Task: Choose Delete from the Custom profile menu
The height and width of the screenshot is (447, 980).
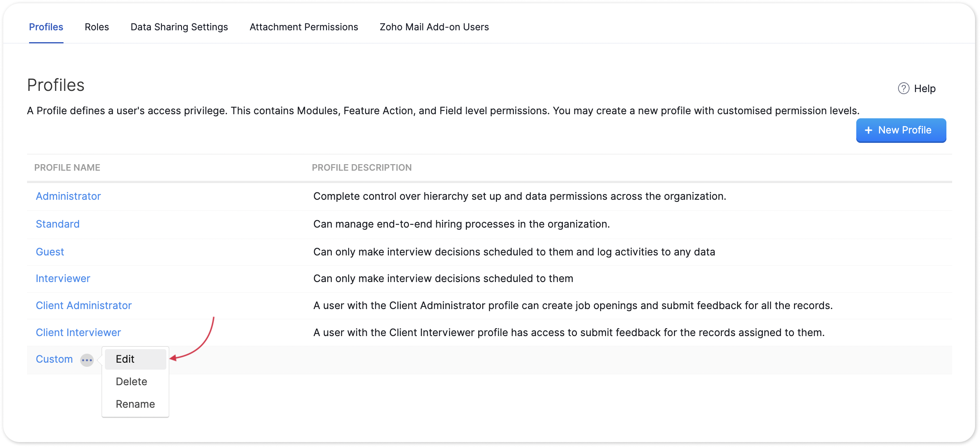Action: pyautogui.click(x=132, y=382)
